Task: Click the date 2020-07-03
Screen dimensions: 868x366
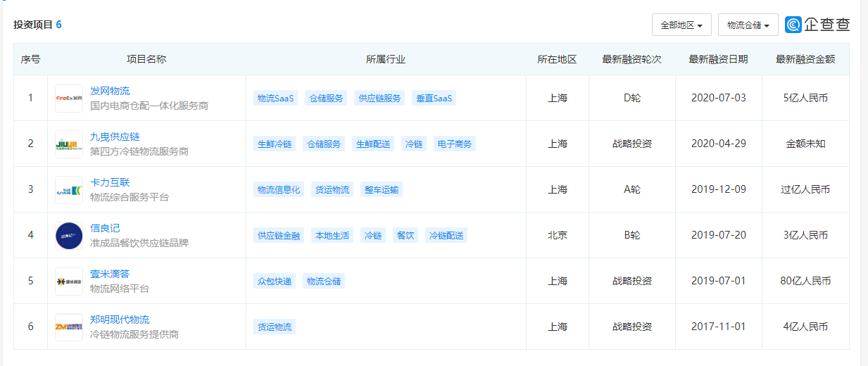Action: coord(719,98)
